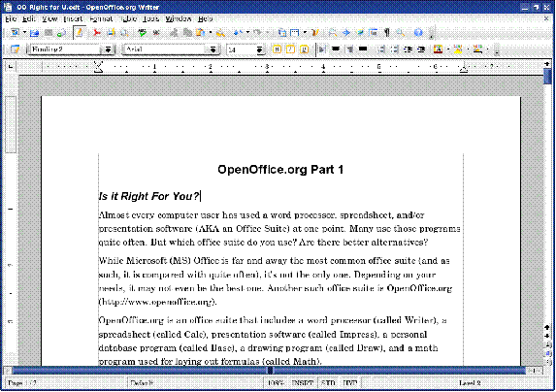Click the horizontal scrollbar thumb
This screenshot has width=556, height=392.
click(x=269, y=371)
